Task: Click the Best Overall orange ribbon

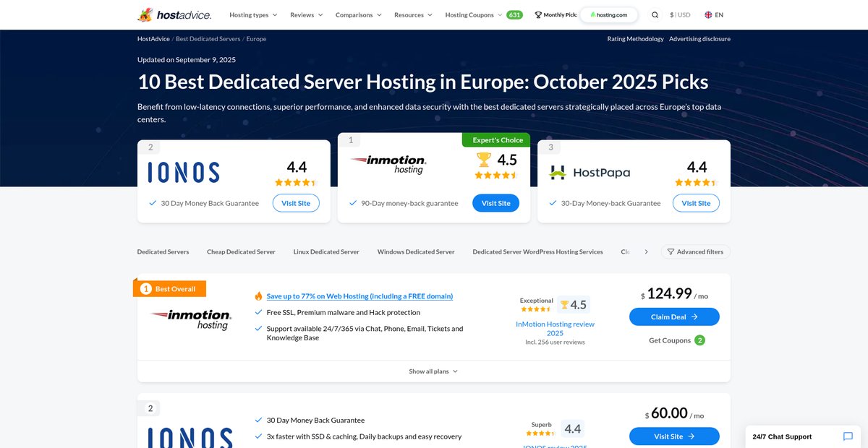Action: pos(171,288)
